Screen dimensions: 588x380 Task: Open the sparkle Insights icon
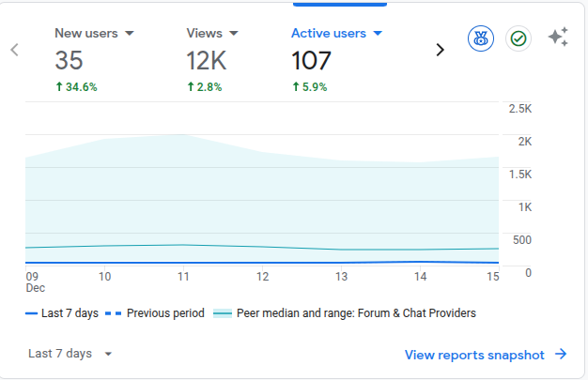tap(558, 38)
